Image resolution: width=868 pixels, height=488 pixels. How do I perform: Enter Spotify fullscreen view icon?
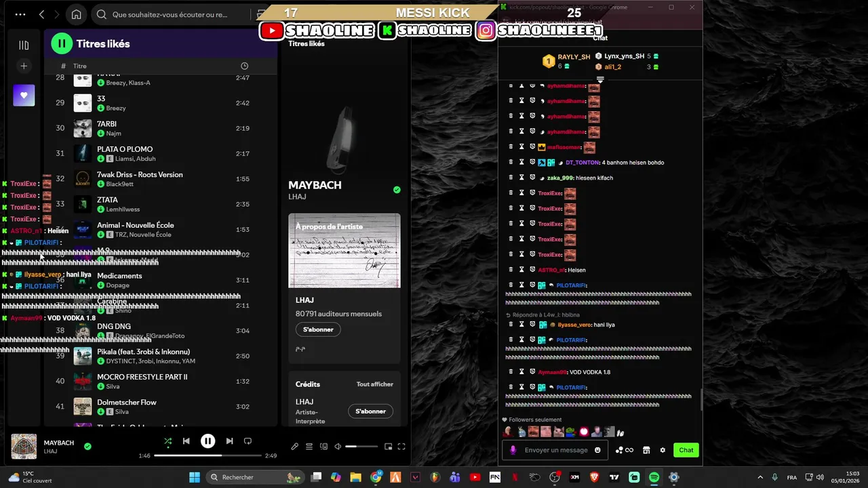401,447
